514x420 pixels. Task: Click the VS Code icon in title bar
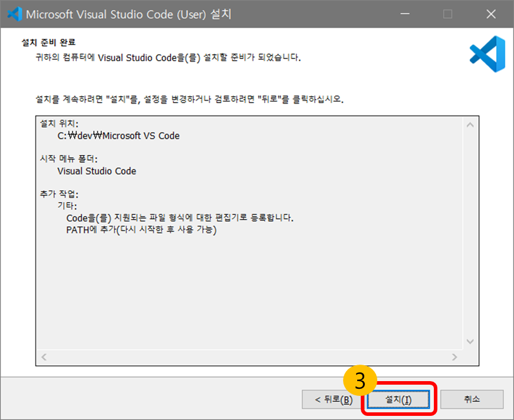pos(14,14)
